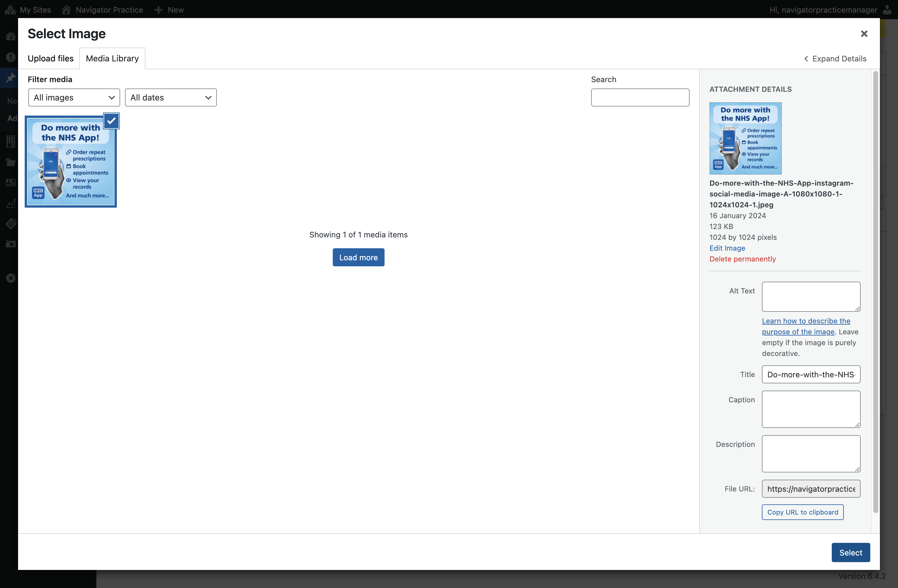Viewport: 898px width, 588px height.
Task: Click Copy URL to clipboard button
Action: click(803, 512)
